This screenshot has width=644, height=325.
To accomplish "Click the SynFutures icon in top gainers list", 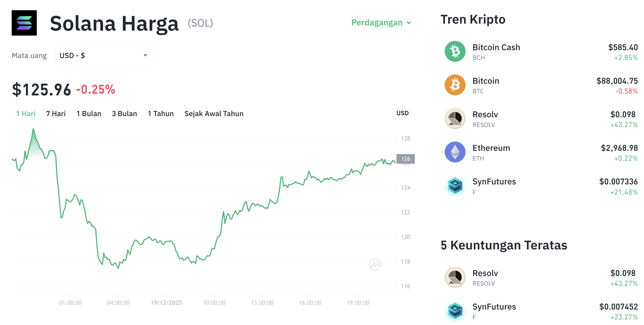I will tap(455, 311).
